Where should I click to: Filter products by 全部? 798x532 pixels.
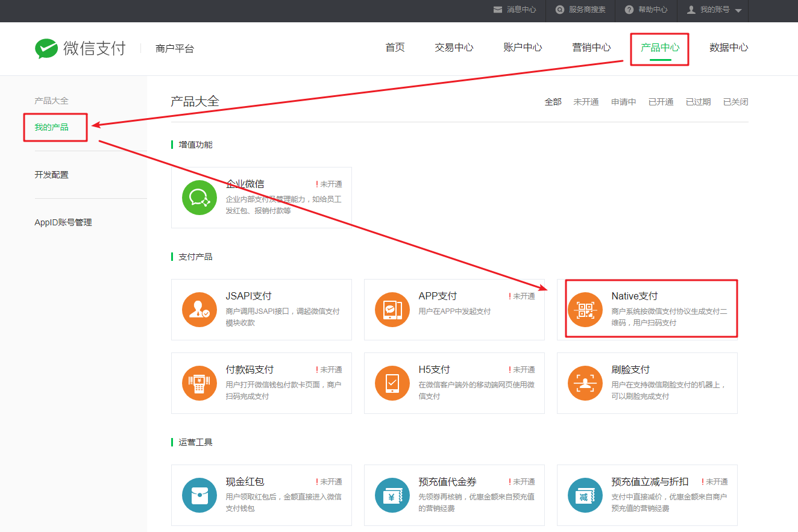pyautogui.click(x=553, y=102)
